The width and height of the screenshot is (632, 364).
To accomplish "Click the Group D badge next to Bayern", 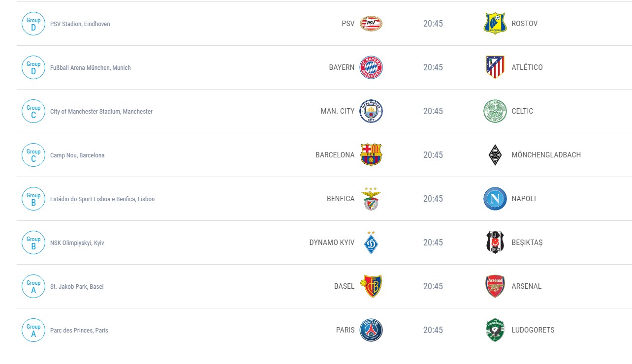I will [x=33, y=67].
